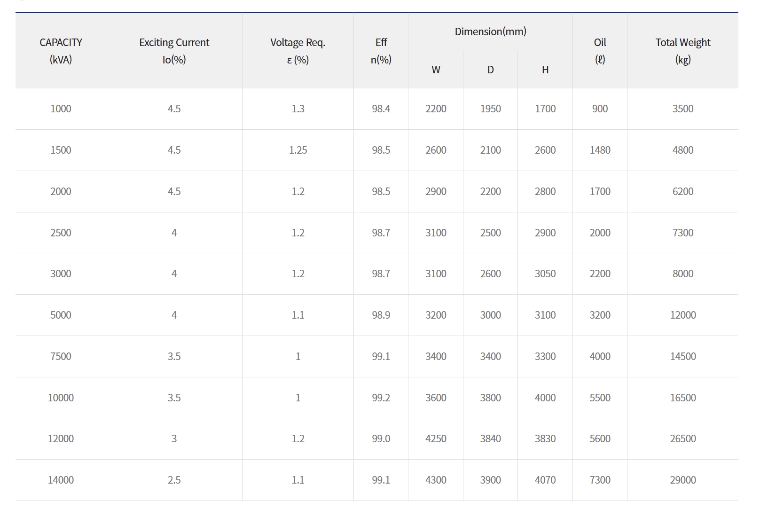Click the 29000 total weight cell

[683, 480]
